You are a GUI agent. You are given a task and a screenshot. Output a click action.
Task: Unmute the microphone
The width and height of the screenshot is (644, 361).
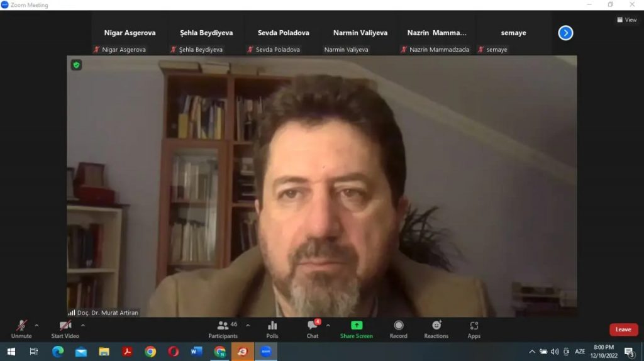[x=21, y=330]
